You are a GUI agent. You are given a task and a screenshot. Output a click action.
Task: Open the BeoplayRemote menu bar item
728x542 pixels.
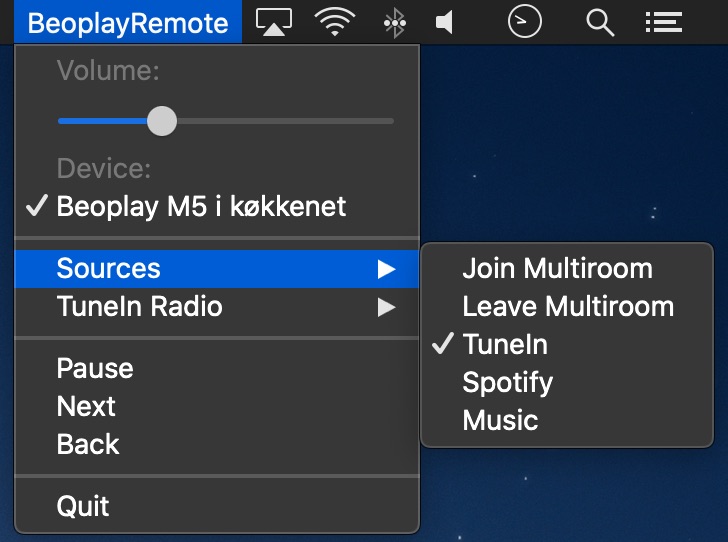coord(128,22)
